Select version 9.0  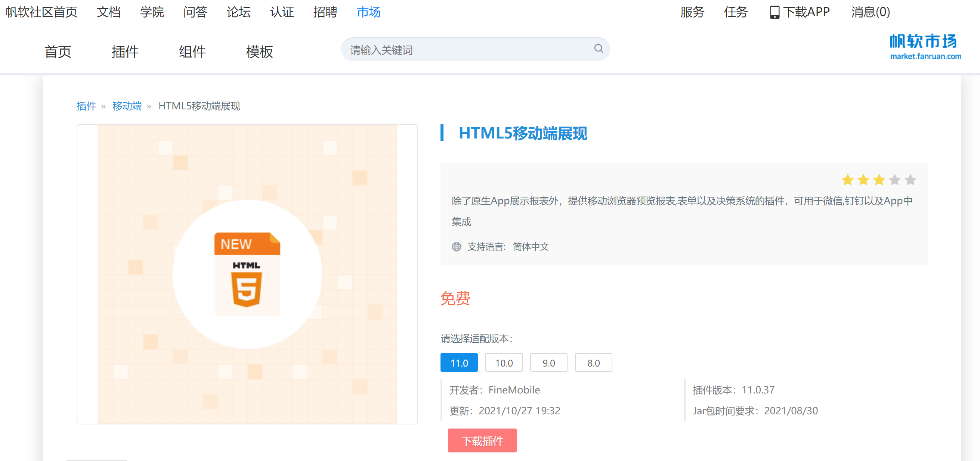click(548, 363)
